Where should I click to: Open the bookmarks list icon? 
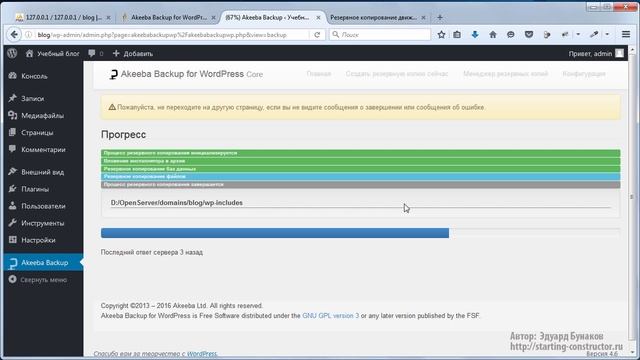pyautogui.click(x=457, y=35)
